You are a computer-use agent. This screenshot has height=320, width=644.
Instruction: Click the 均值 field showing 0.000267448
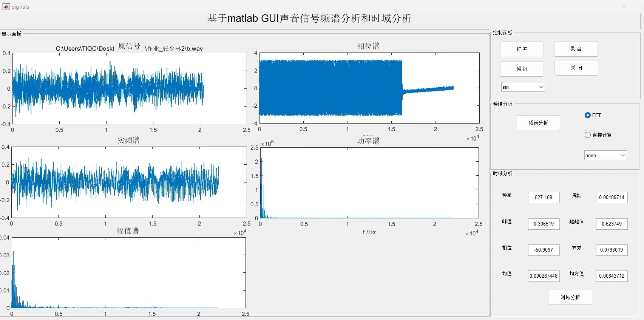[x=544, y=276]
